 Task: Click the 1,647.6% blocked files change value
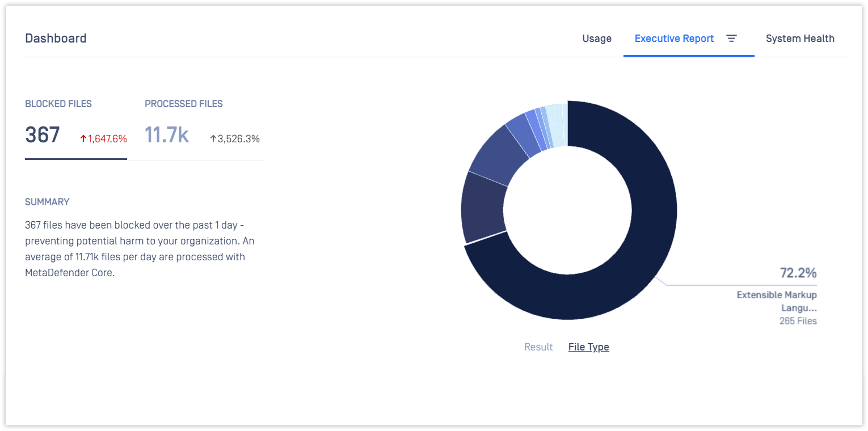[x=107, y=139]
